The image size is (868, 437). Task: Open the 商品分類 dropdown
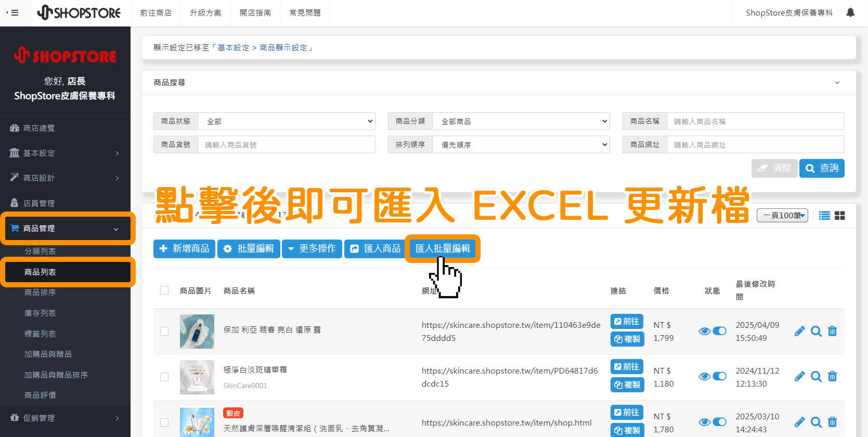521,121
